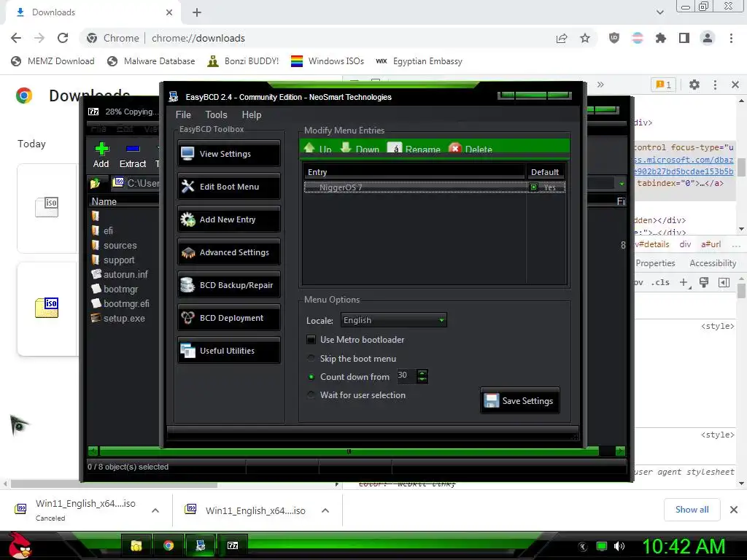The height and width of the screenshot is (560, 747).
Task: Share this page from Chrome address bar
Action: tap(562, 38)
